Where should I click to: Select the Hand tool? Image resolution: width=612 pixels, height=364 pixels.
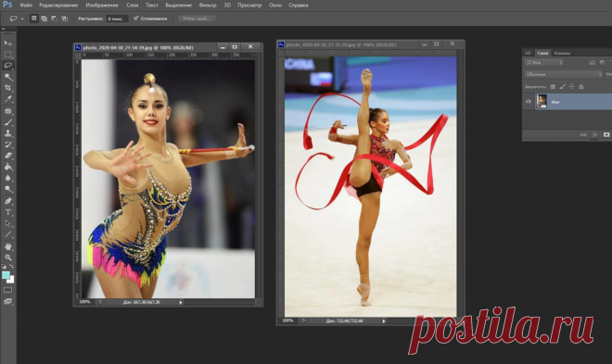[x=7, y=246]
